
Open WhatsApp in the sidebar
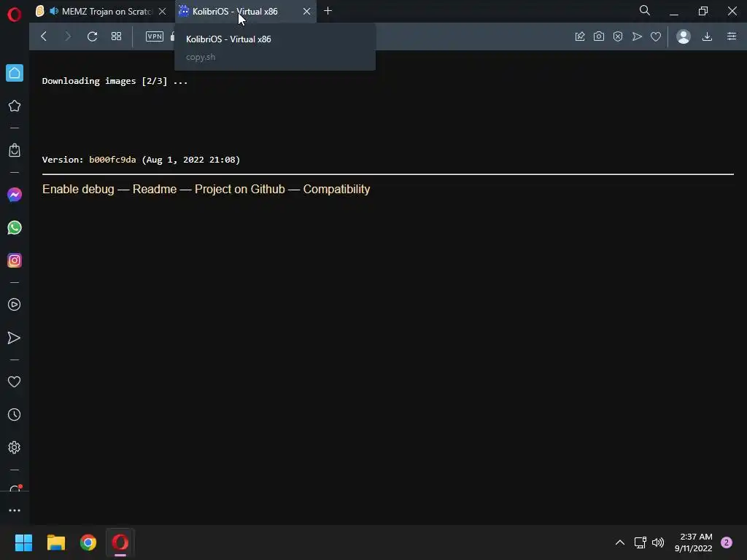pyautogui.click(x=15, y=227)
